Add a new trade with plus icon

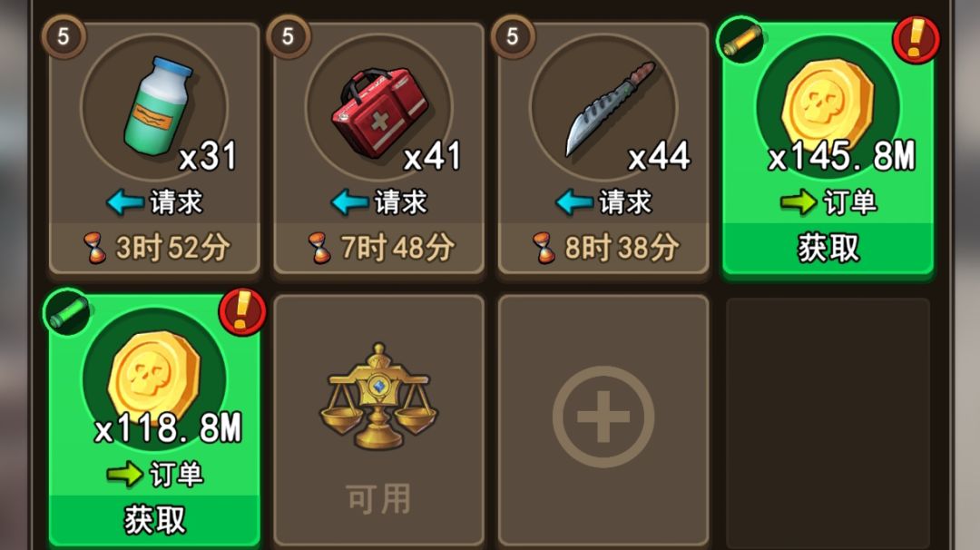(x=603, y=417)
